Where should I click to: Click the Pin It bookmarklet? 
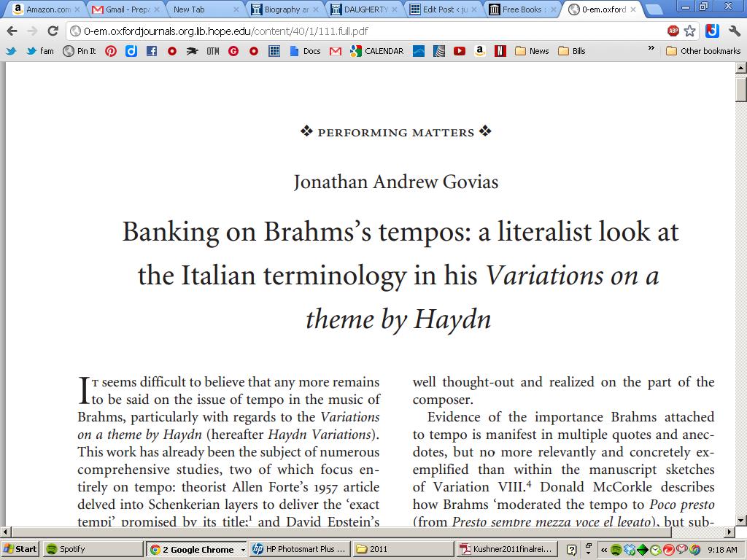pos(80,51)
